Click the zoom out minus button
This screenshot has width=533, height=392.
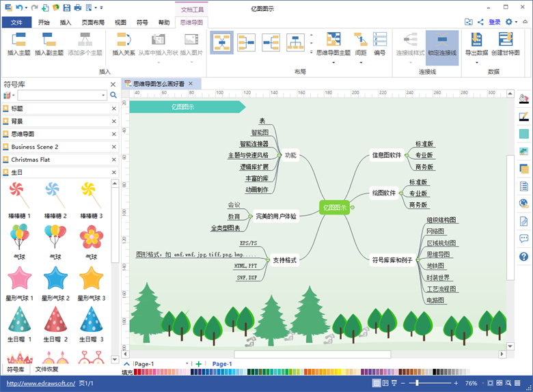tap(402, 383)
